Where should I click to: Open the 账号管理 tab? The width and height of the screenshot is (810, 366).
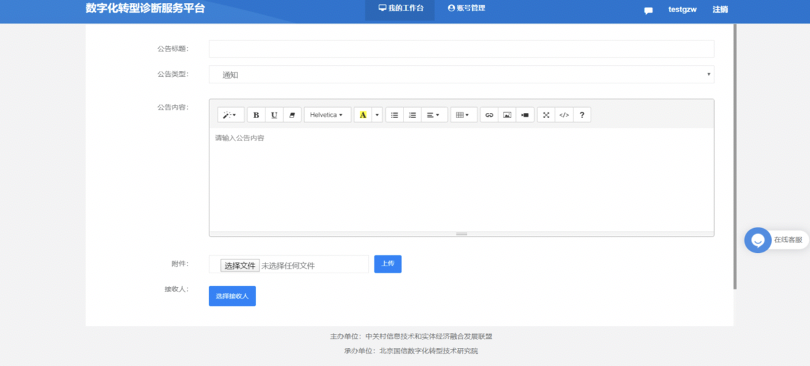tap(466, 8)
